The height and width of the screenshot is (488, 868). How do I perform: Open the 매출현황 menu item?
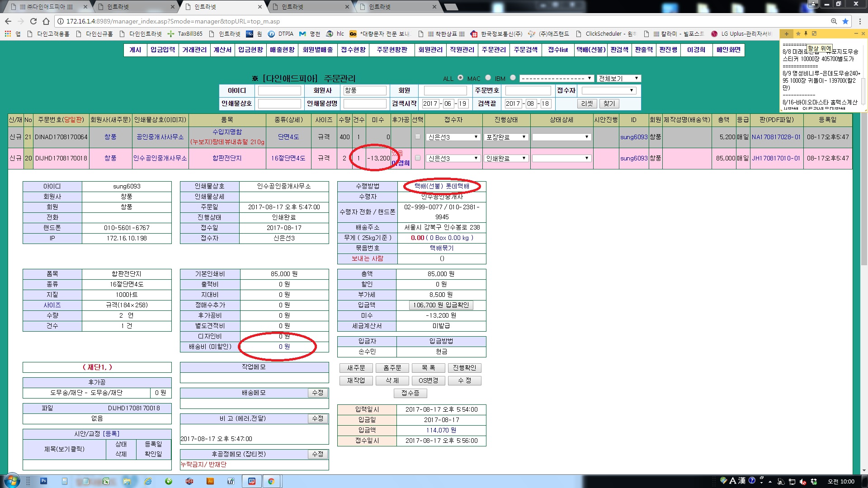(282, 50)
